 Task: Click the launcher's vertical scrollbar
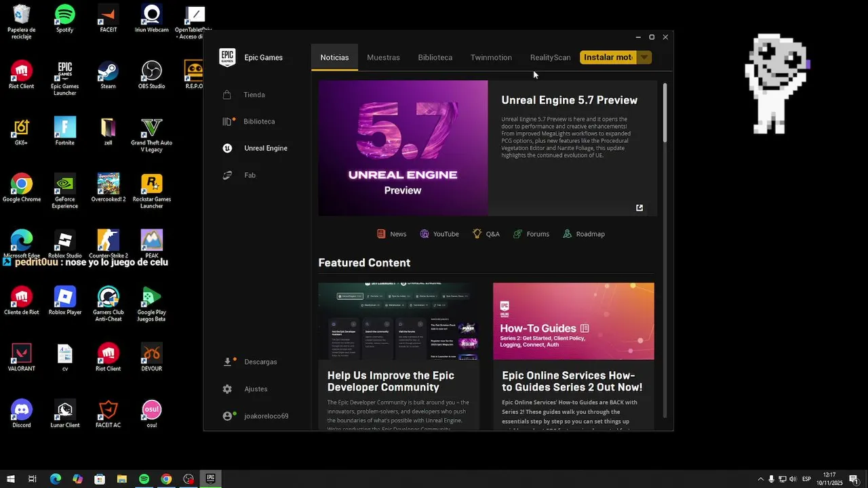(x=665, y=113)
